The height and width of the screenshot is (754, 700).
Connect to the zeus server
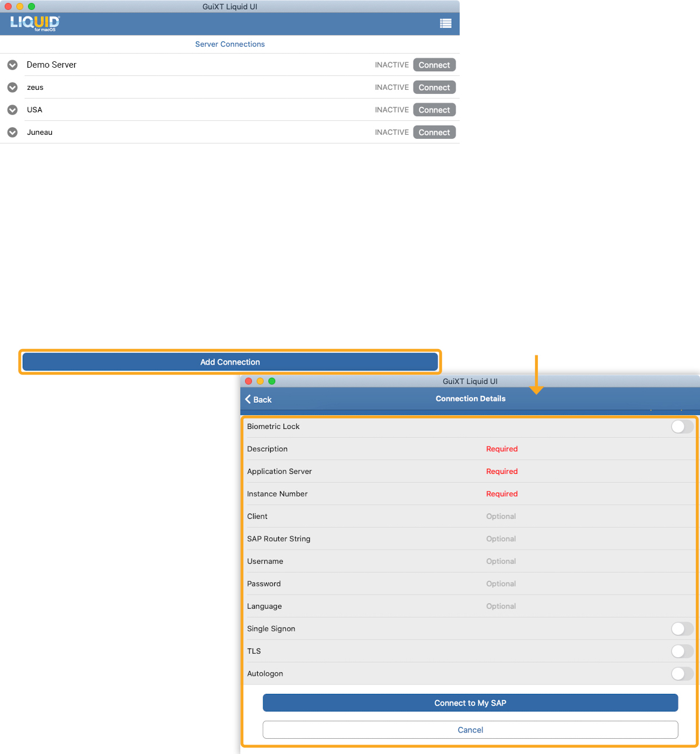[434, 88]
